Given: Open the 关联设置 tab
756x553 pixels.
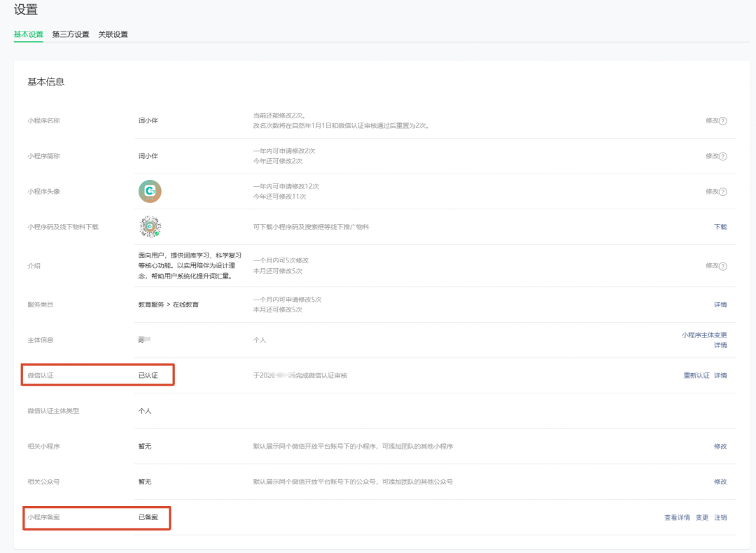Looking at the screenshot, I should point(113,34).
